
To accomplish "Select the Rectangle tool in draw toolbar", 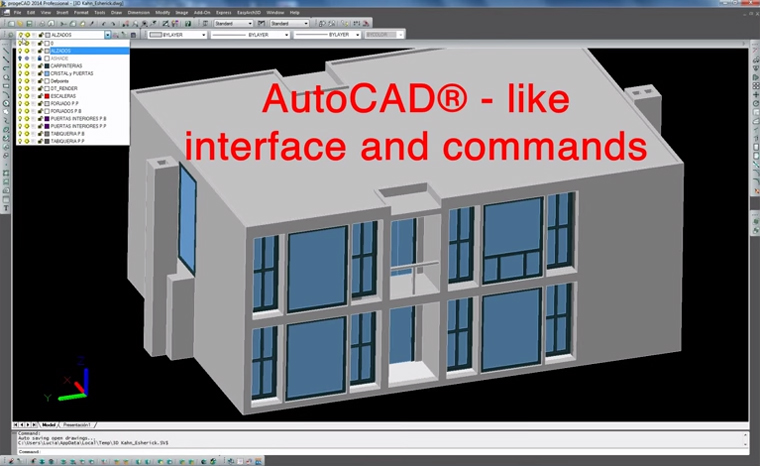I will (x=6, y=86).
